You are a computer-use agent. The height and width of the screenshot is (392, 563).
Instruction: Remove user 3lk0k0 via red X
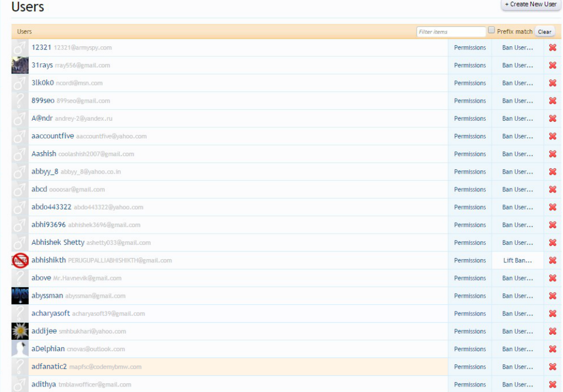click(x=553, y=83)
